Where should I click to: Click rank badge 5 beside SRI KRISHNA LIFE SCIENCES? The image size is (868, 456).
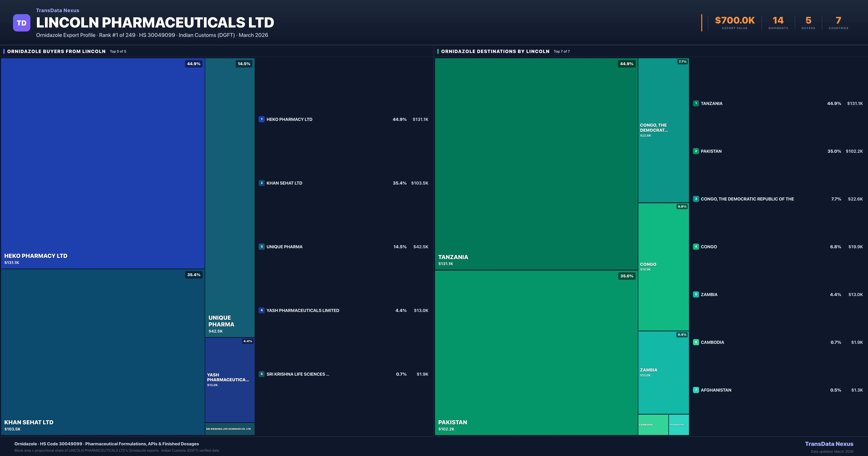pyautogui.click(x=261, y=374)
